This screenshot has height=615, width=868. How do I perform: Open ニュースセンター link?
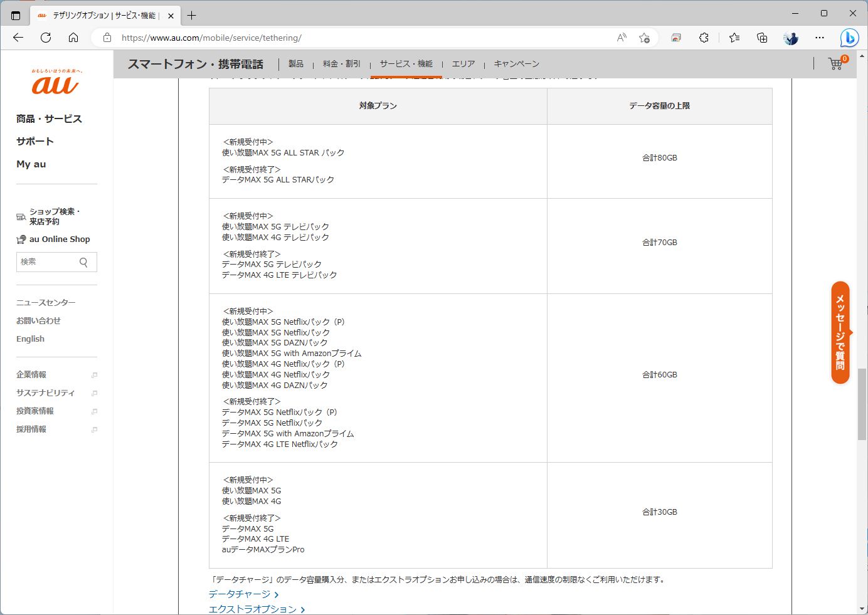(x=46, y=302)
